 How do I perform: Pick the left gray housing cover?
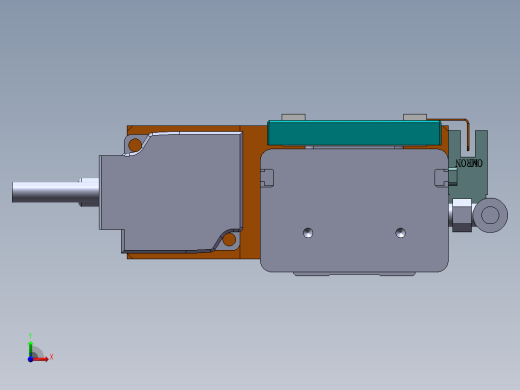pos(171,192)
